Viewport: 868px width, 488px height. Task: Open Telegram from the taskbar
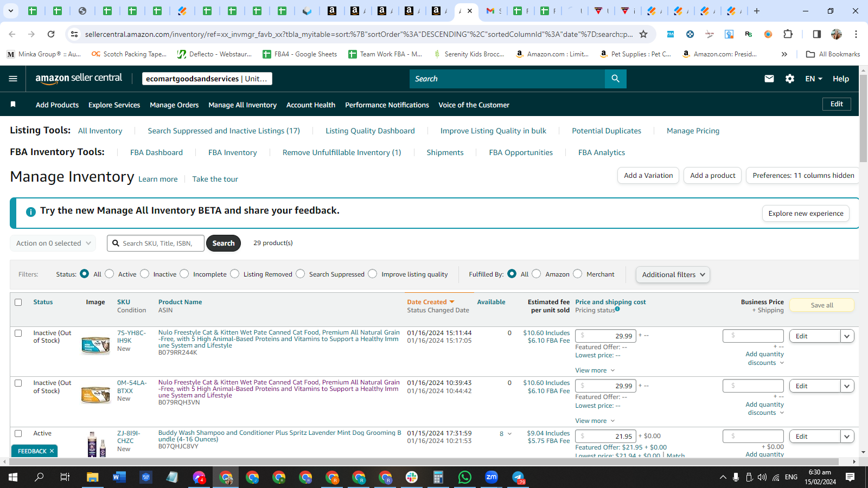coord(519,477)
